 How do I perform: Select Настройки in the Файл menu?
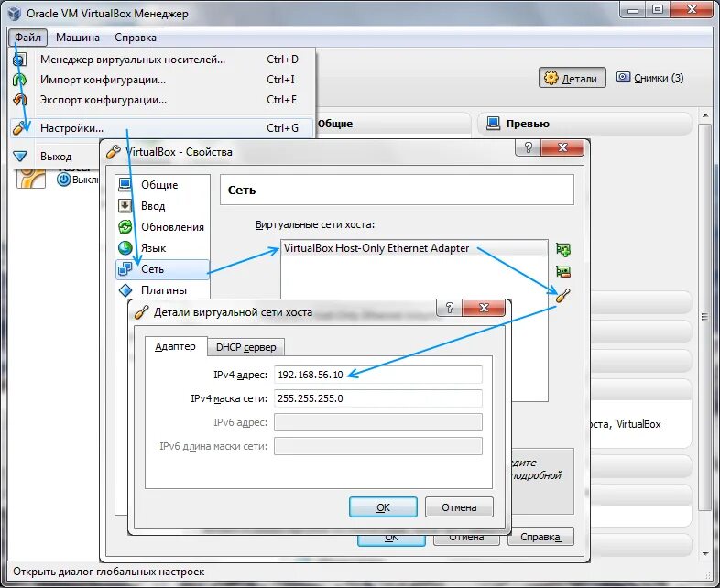(x=161, y=128)
